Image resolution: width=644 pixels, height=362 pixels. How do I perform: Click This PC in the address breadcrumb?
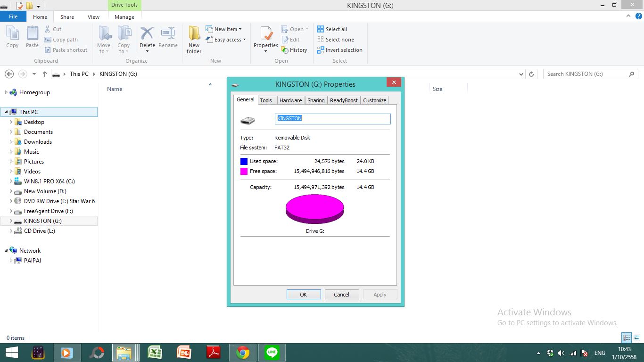point(79,74)
